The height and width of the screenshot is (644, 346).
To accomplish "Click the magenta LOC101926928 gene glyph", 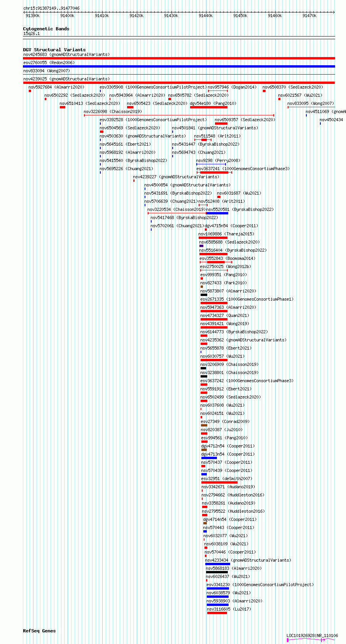I will [311, 640].
